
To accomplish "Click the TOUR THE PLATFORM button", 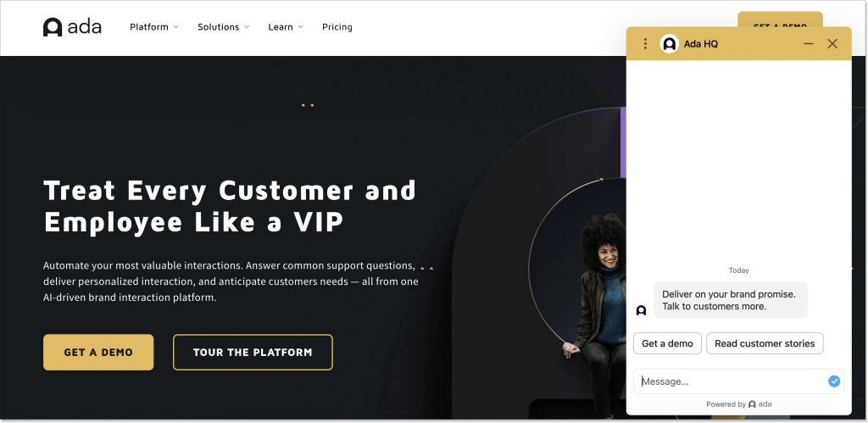I will [253, 352].
